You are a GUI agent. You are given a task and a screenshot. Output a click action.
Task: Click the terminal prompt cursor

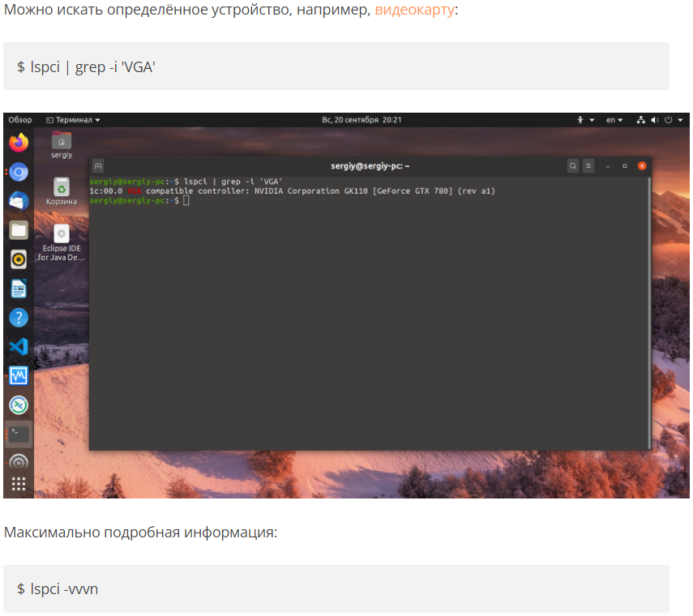(186, 201)
